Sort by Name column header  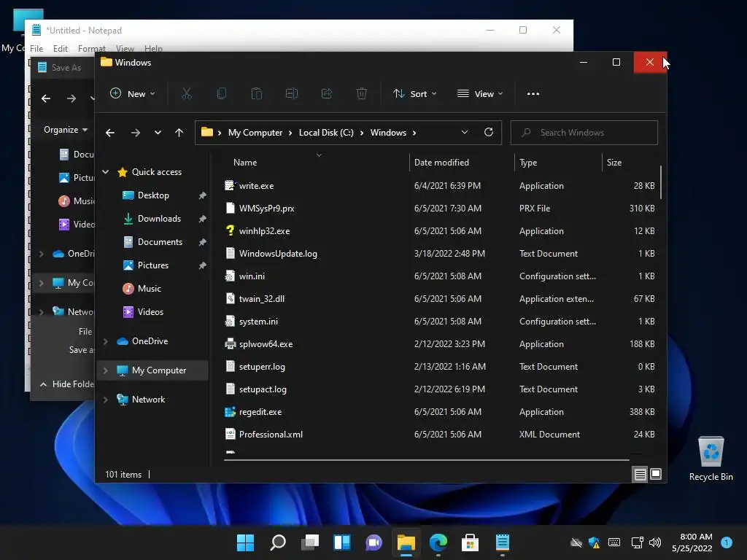245,163
